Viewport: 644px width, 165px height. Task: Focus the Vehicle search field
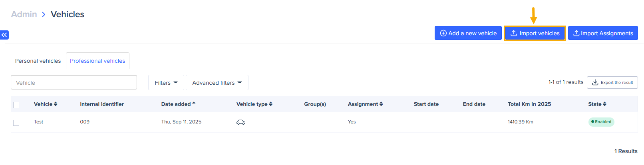[x=74, y=83]
